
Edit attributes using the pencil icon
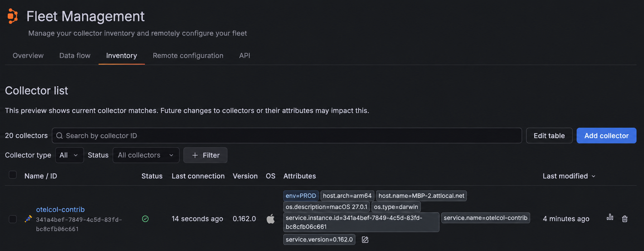[365, 240]
